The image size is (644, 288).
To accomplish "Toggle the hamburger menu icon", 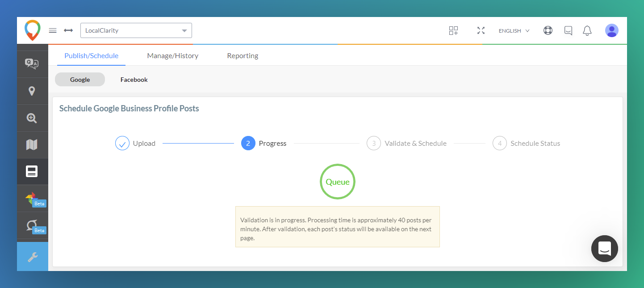I will [53, 30].
